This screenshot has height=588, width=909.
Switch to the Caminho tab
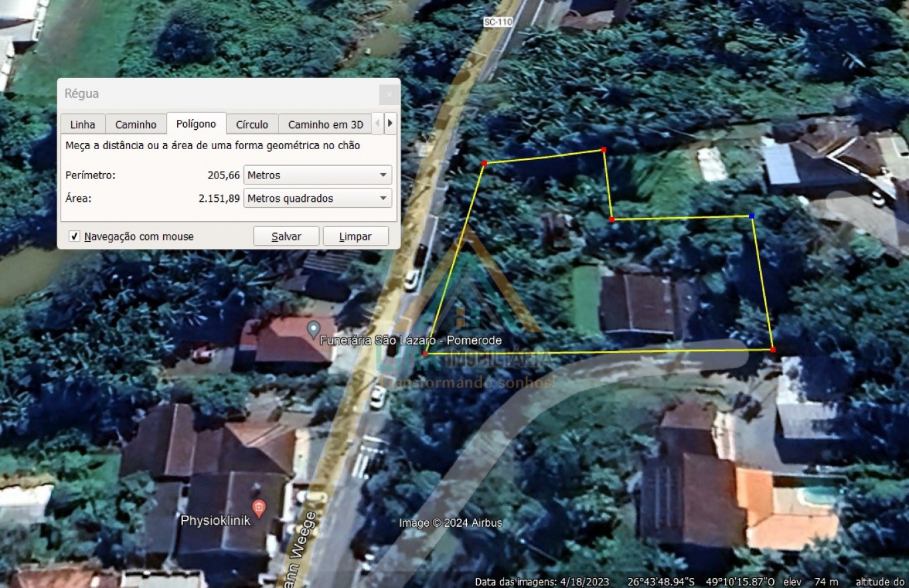136,125
